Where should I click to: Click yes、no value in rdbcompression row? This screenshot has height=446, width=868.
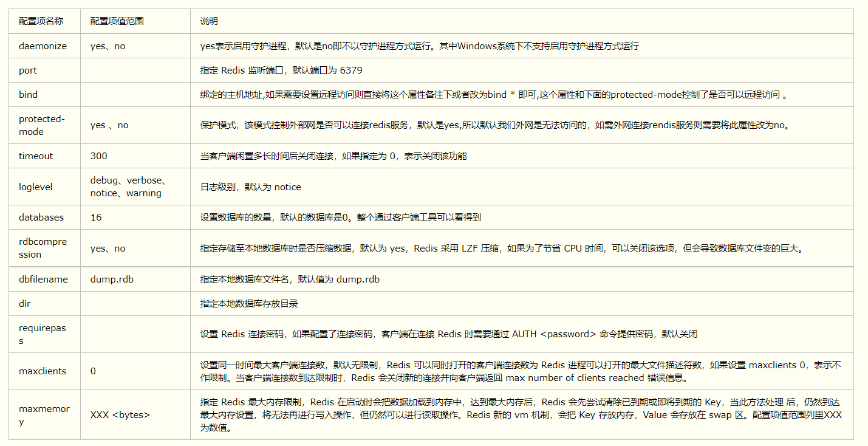(108, 248)
